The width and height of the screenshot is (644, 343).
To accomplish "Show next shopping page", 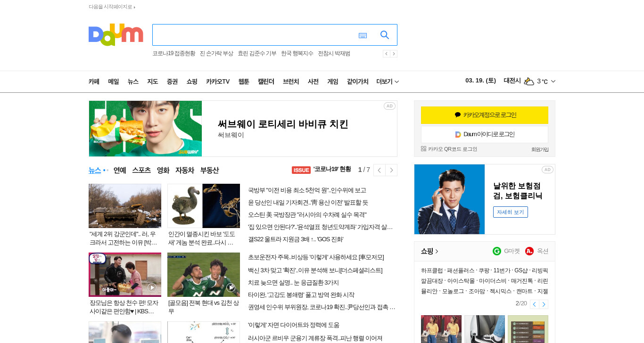I will pos(544,304).
